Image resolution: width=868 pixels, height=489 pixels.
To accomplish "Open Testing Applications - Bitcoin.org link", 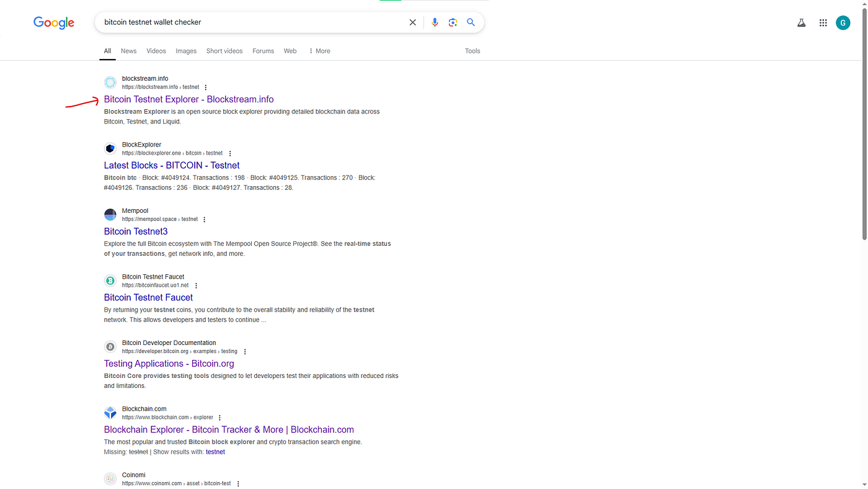I will click(x=169, y=364).
